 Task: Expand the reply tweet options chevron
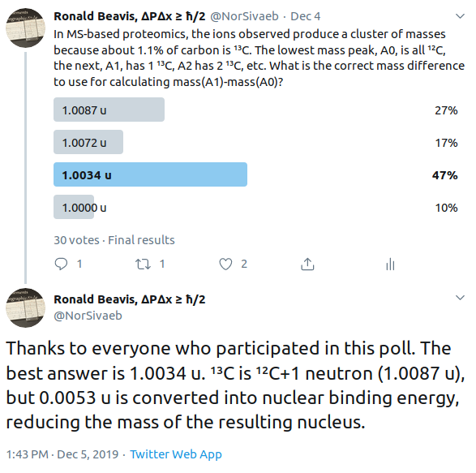tap(461, 298)
